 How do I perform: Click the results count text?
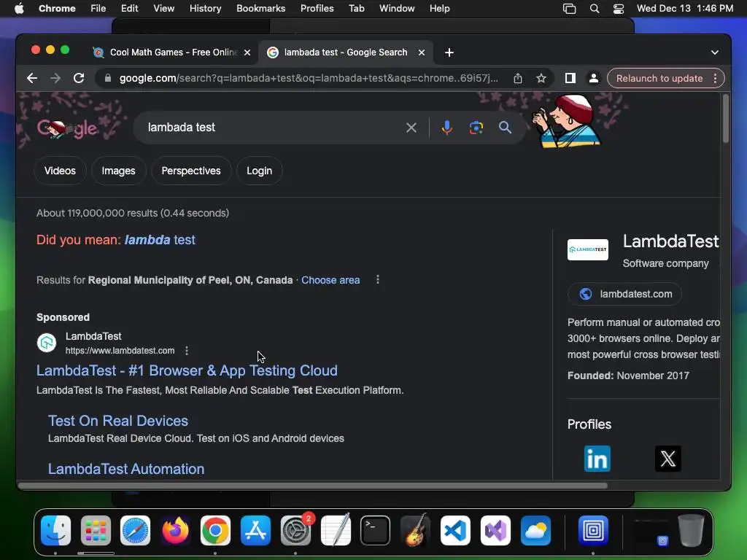click(133, 213)
